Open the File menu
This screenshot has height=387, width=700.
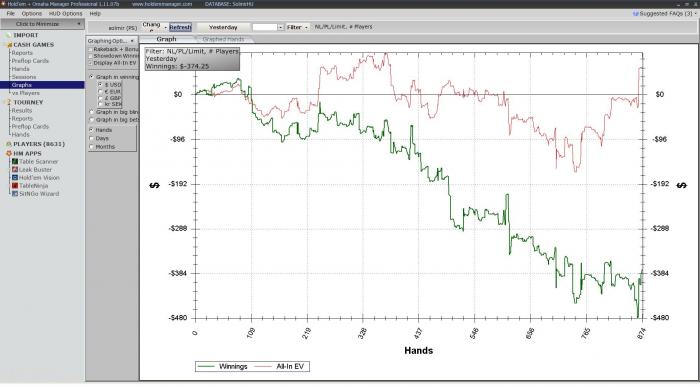coord(11,14)
